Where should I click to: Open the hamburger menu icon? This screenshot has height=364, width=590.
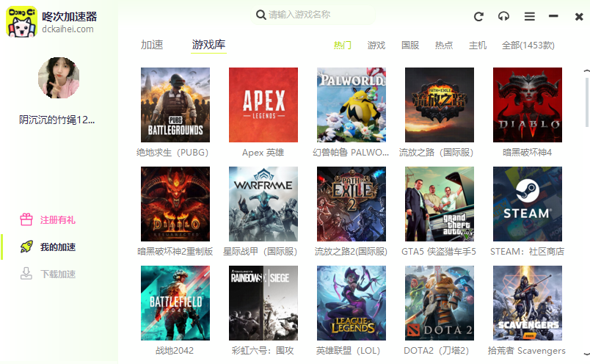tap(529, 16)
